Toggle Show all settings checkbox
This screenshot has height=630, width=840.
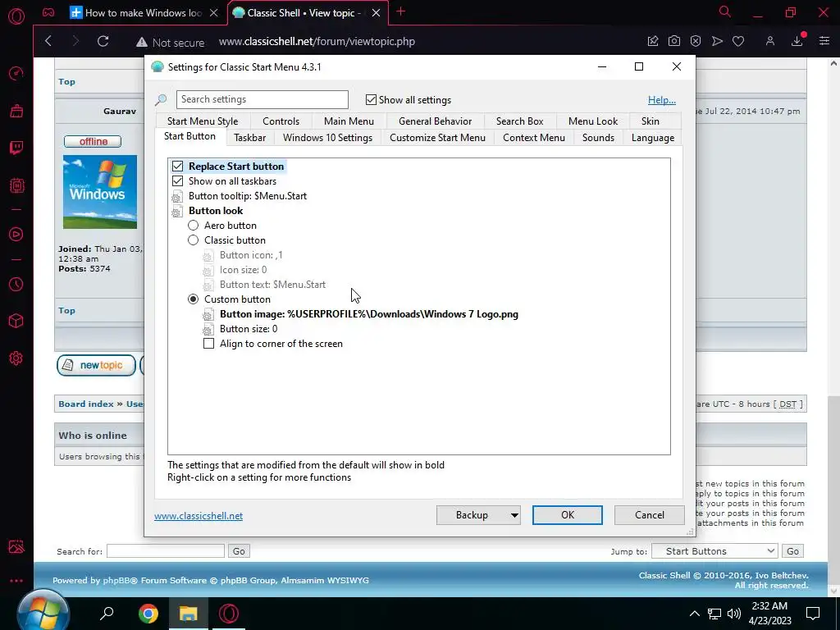pyautogui.click(x=371, y=99)
